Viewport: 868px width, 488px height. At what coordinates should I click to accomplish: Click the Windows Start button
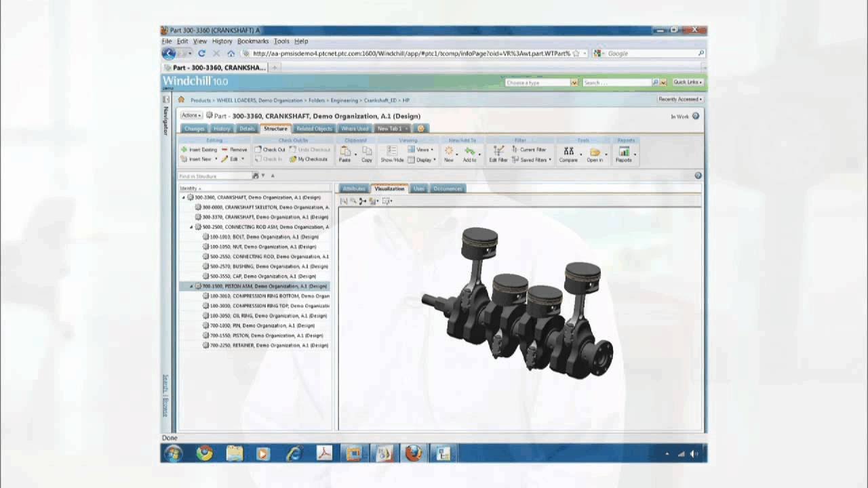(173, 453)
